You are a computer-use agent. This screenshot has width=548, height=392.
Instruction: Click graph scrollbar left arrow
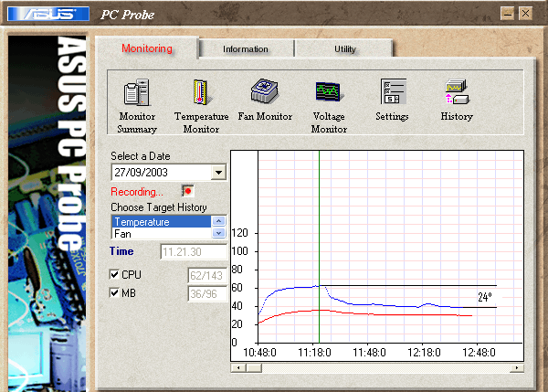pyautogui.click(x=238, y=368)
